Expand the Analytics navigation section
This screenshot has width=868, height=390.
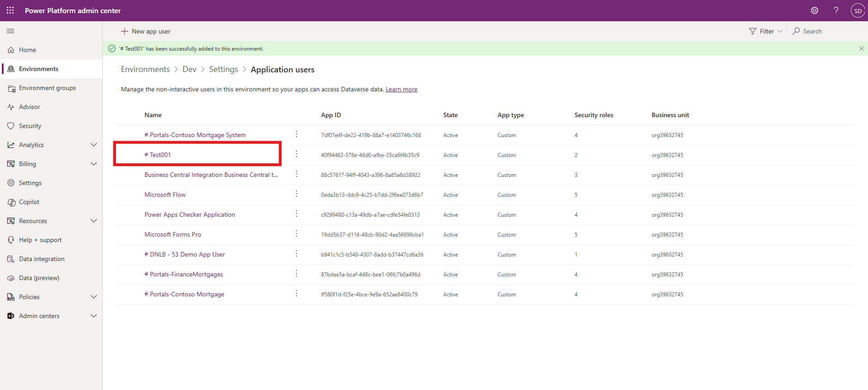tap(94, 145)
